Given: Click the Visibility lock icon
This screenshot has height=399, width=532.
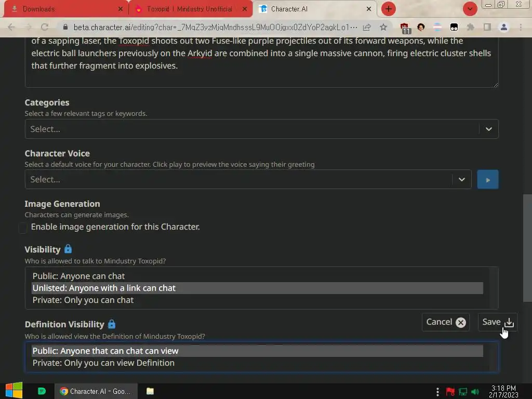Looking at the screenshot, I should [68, 249].
